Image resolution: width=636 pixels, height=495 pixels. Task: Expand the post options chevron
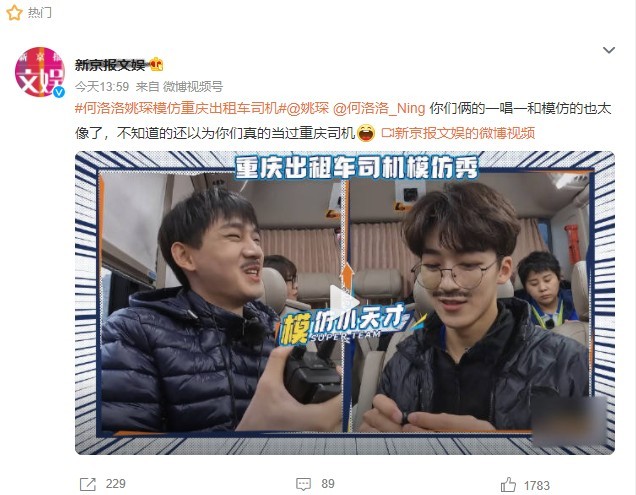point(609,50)
